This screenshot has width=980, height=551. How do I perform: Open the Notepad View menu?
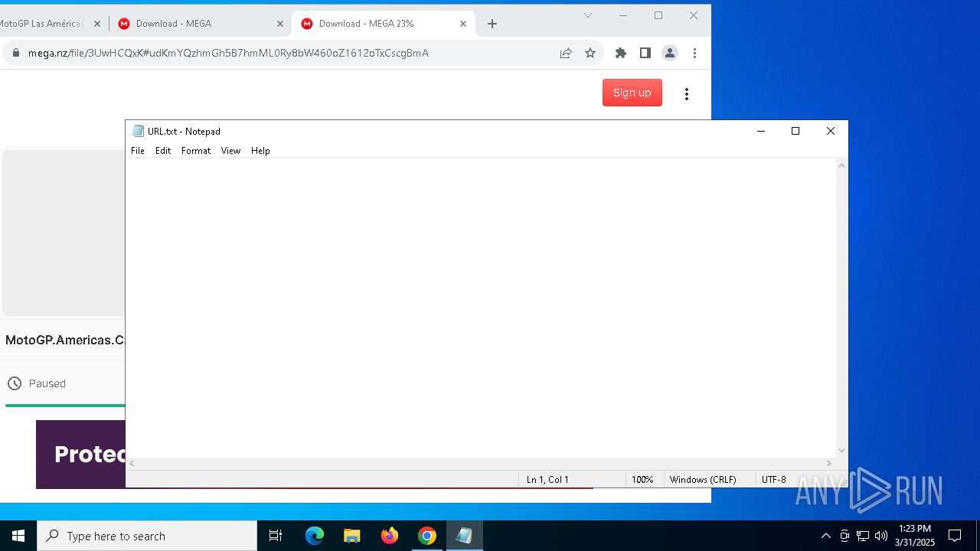pyautogui.click(x=230, y=151)
